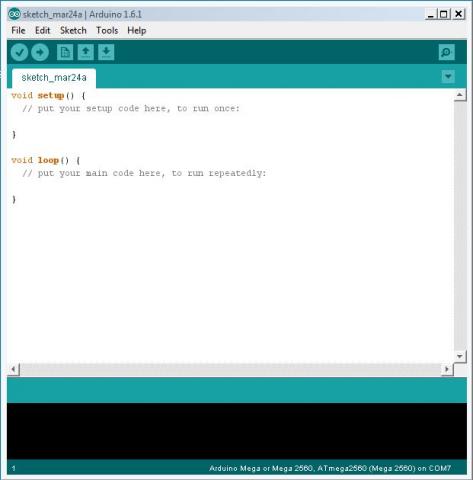Open the File menu

(x=18, y=31)
